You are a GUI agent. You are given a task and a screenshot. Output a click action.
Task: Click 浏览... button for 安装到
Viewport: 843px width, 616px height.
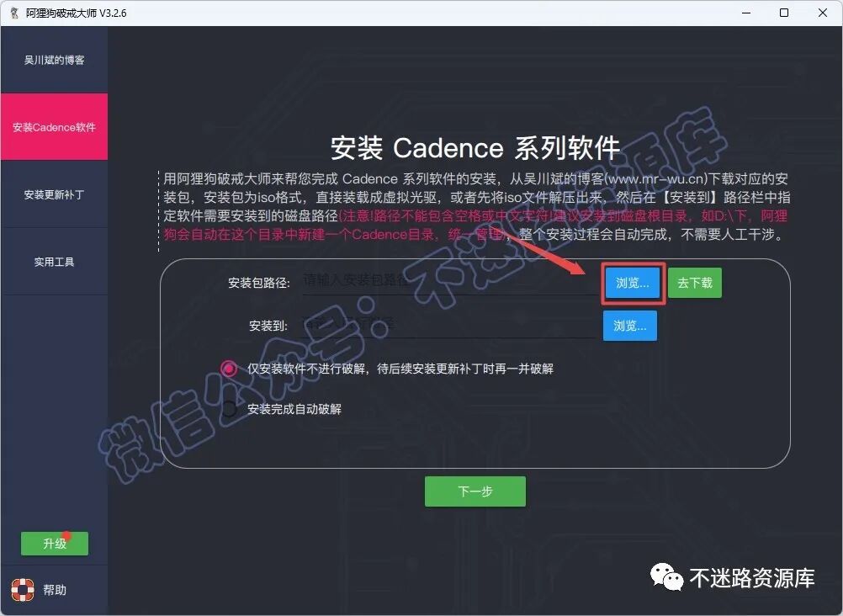click(630, 326)
